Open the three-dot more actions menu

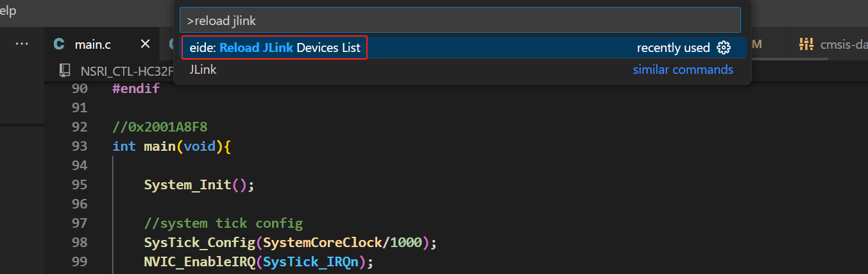22,44
